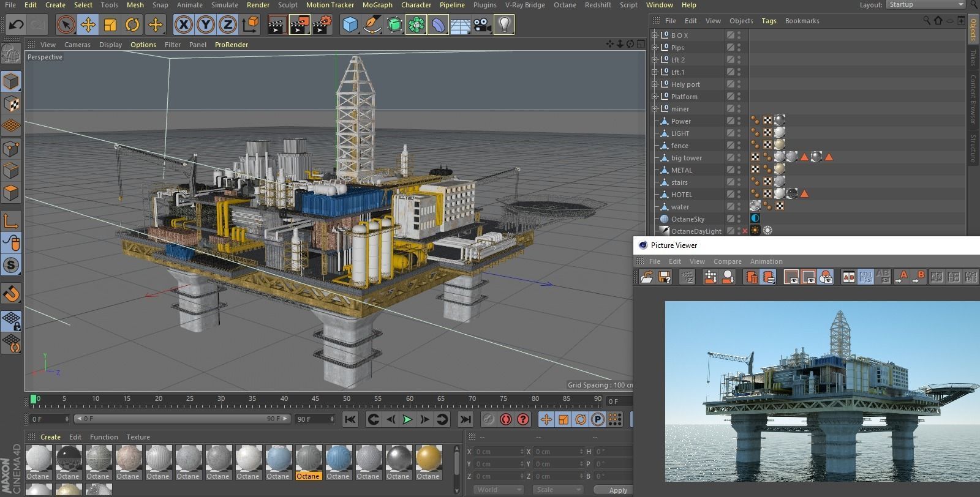The image size is (980, 497).
Task: Open the World coordinate dropdown
Action: 499,490
